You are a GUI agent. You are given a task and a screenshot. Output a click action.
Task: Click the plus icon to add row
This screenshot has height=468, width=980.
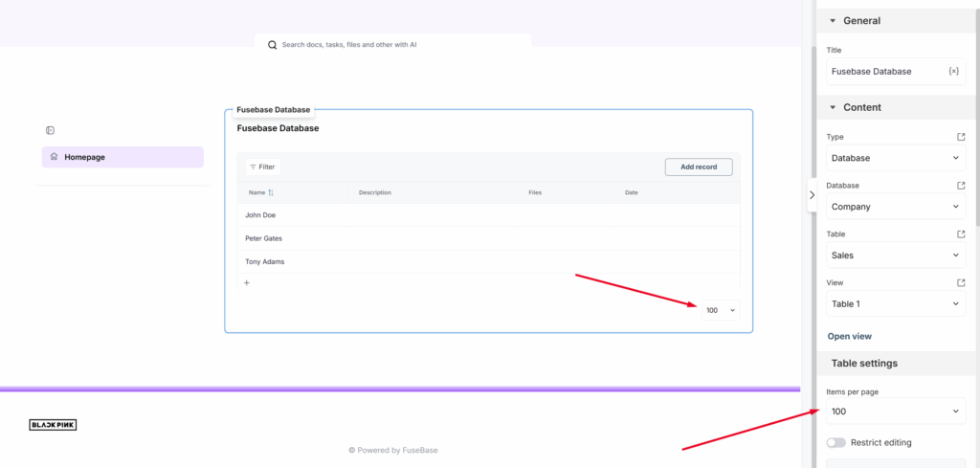[246, 282]
